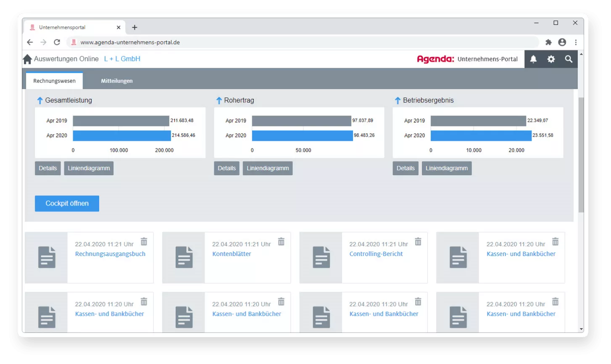Viewport: 611px width, 364px height.
Task: Click Details button under Gesamtleistung
Action: 48,168
